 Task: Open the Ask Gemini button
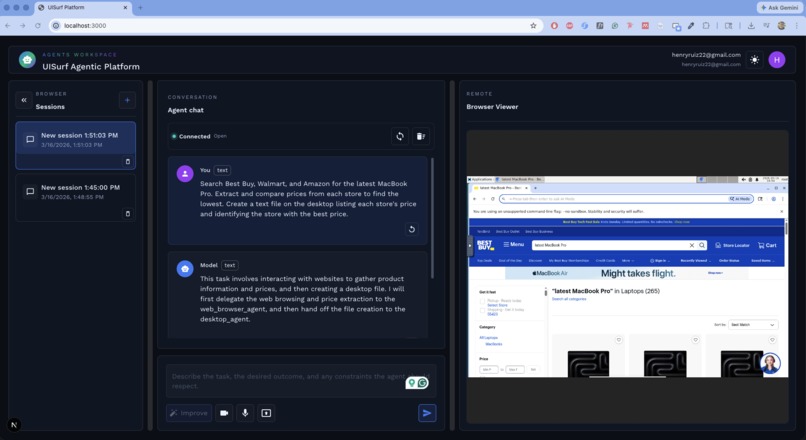pos(780,7)
